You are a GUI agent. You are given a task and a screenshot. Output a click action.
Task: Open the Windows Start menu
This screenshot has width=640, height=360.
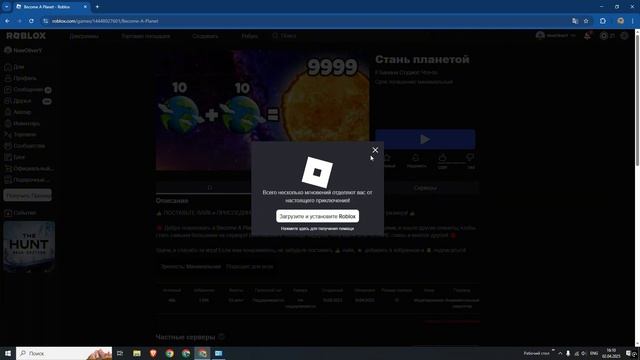coord(7,353)
